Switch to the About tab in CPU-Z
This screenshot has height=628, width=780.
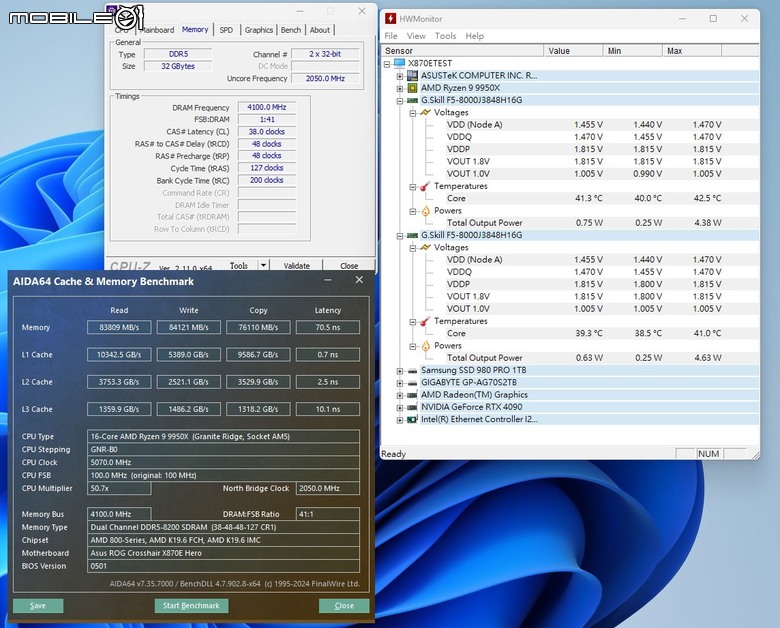320,30
